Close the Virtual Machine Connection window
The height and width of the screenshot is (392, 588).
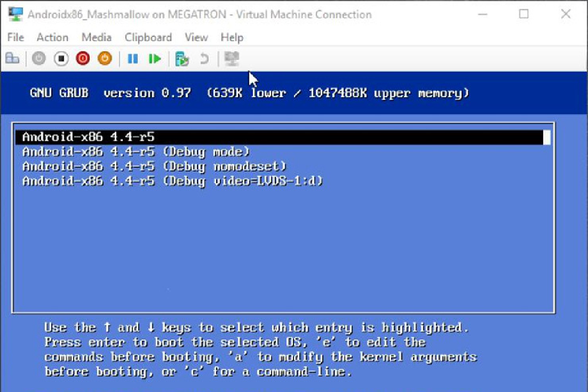pos(565,14)
